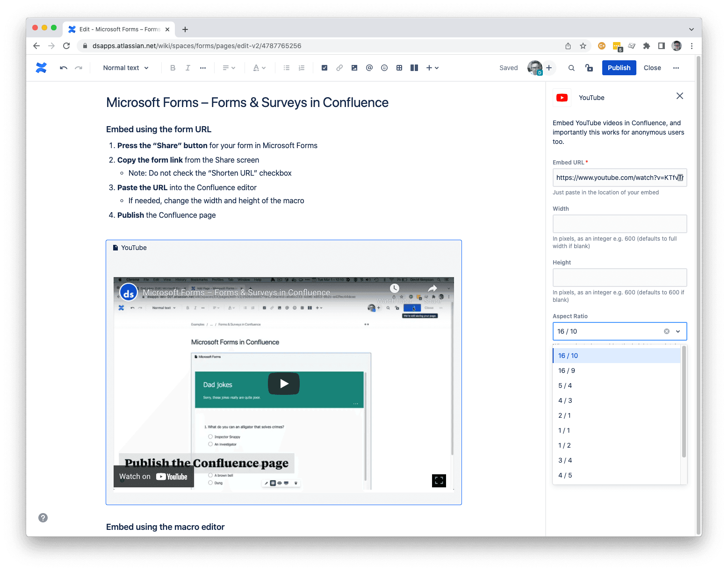Insert an @ mention

pyautogui.click(x=369, y=68)
